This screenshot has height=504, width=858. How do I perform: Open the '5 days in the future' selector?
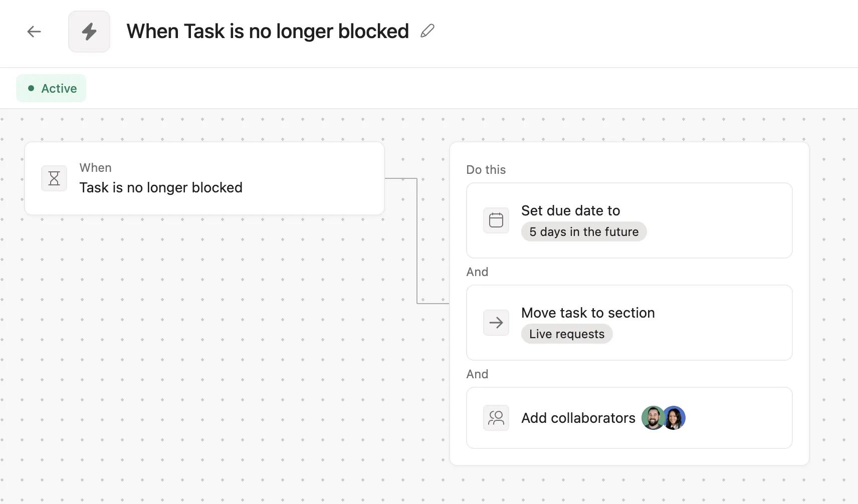584,232
